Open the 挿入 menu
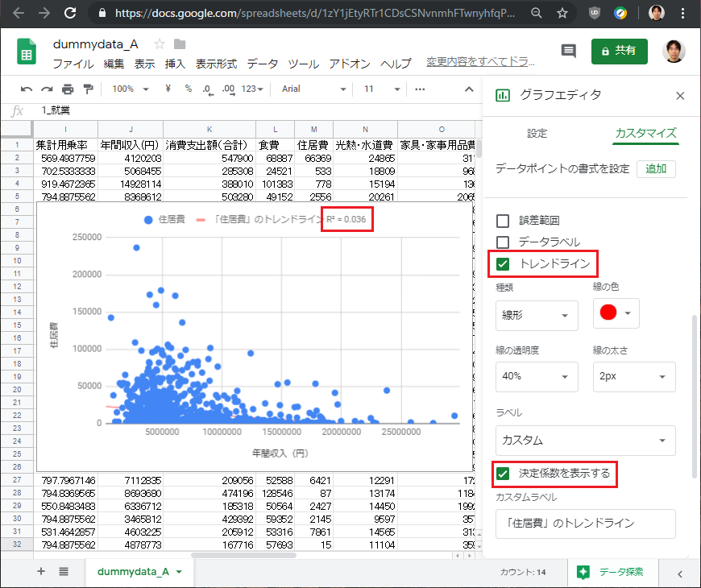Viewport: 701px width, 588px height. (175, 64)
